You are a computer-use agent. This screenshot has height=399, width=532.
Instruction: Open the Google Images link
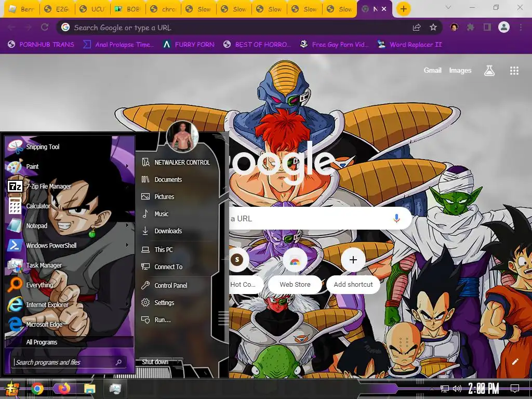(x=460, y=70)
